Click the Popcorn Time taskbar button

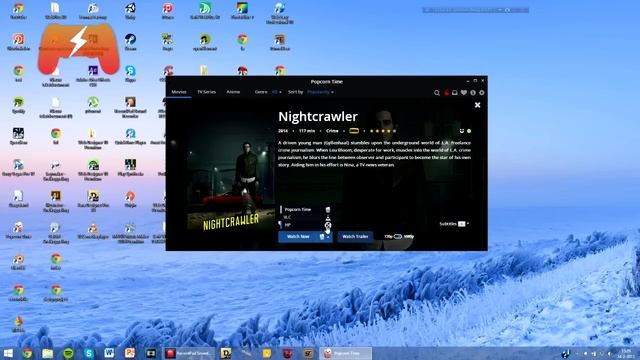tap(346, 353)
